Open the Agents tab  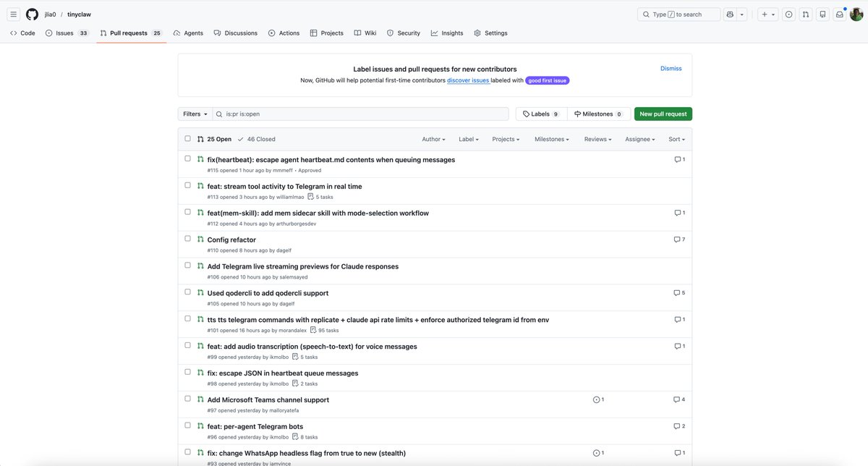(188, 33)
